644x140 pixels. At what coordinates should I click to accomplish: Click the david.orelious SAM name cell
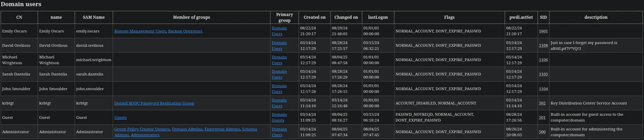tap(90, 45)
